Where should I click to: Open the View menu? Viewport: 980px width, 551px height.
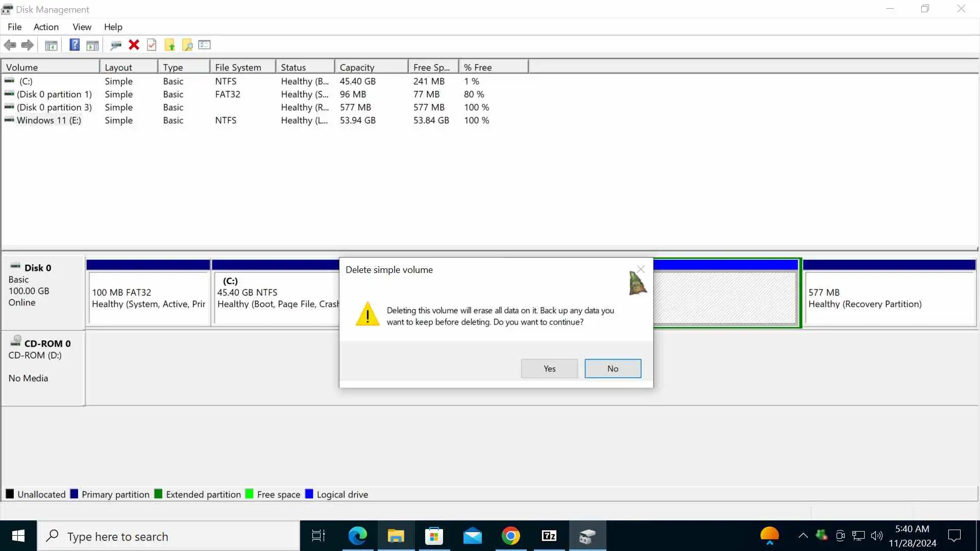pos(82,27)
